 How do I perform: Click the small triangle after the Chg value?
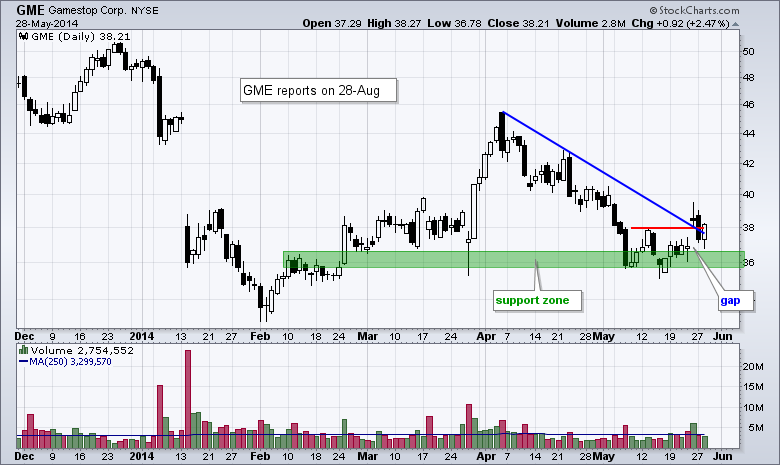tap(736, 24)
